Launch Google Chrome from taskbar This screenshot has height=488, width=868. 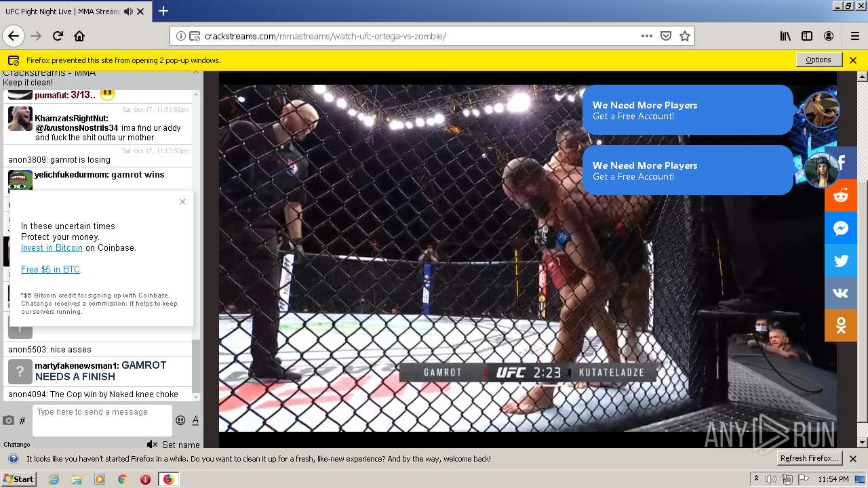[122, 479]
